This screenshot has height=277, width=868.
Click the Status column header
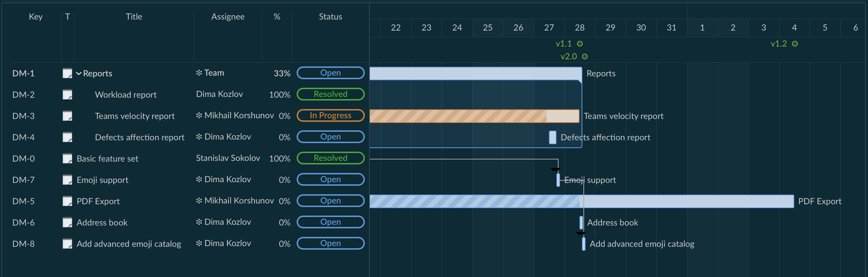(x=330, y=17)
